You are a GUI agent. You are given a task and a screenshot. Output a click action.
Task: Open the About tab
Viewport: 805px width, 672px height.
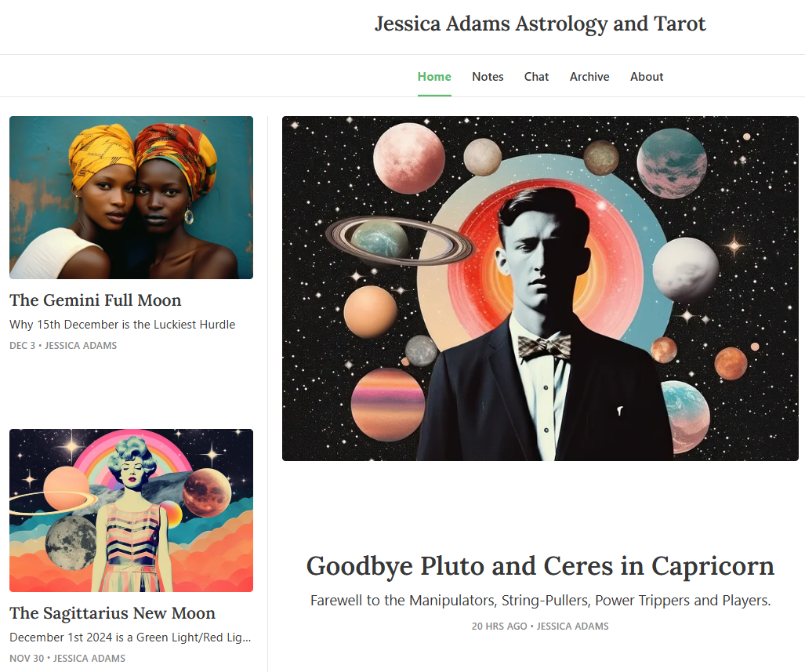[x=647, y=77]
